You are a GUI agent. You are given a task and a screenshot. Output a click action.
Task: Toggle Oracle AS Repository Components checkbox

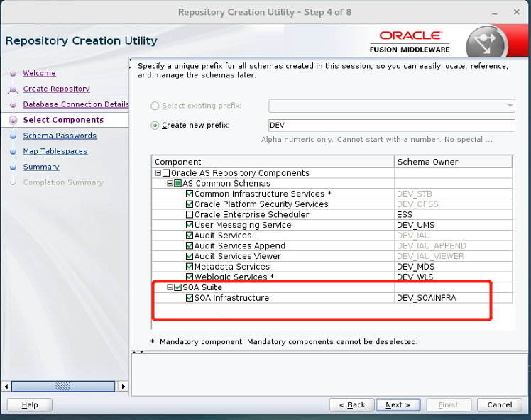coord(166,173)
